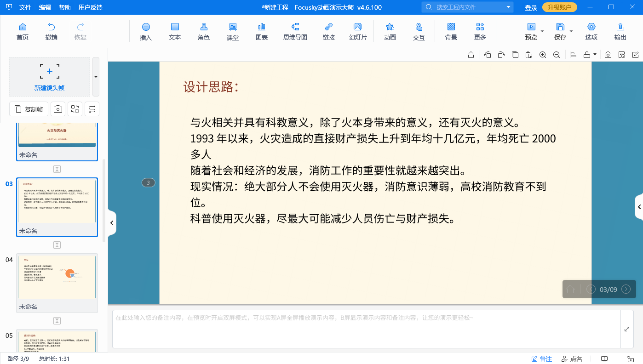
Task: Click the 预览 preview button
Action: [x=531, y=31]
